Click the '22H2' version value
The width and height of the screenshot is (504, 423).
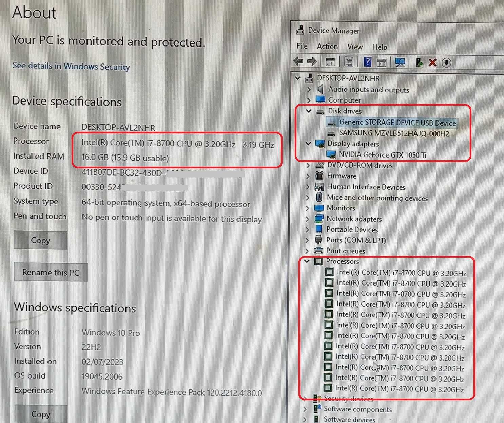(91, 347)
